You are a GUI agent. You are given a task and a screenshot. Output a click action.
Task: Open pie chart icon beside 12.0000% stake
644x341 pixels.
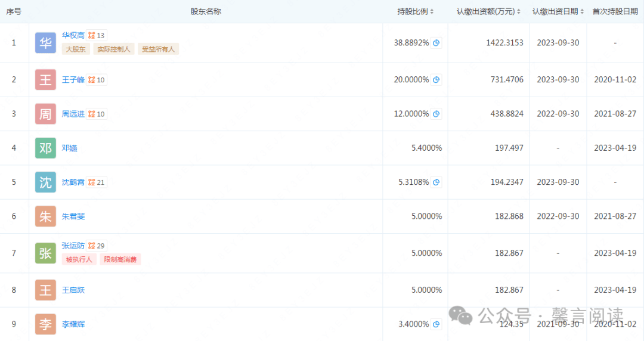pyautogui.click(x=436, y=114)
